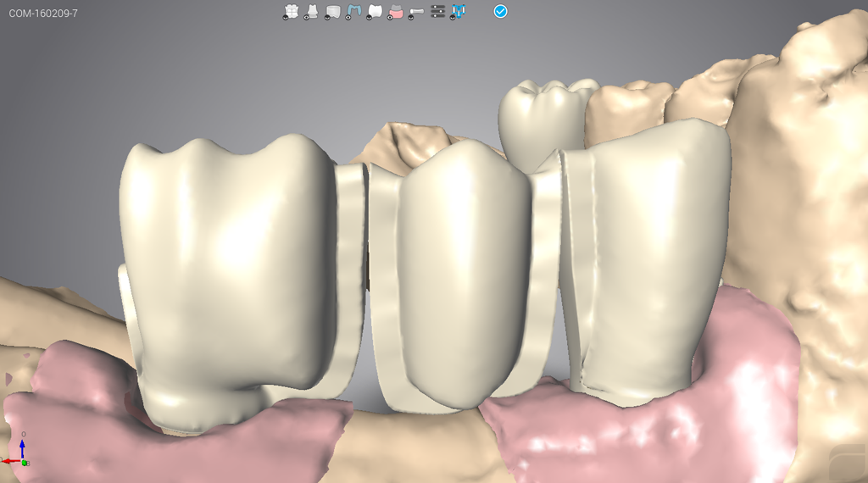Open the transparency sliders settings icon
The width and height of the screenshot is (868, 483).
pos(438,11)
